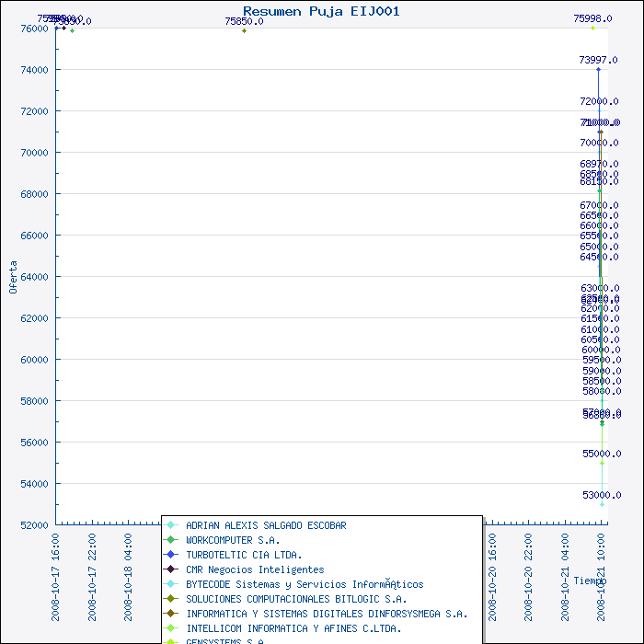Click the 53000.0 lowest bid data point
Screen dimensions: 644x644
602,504
